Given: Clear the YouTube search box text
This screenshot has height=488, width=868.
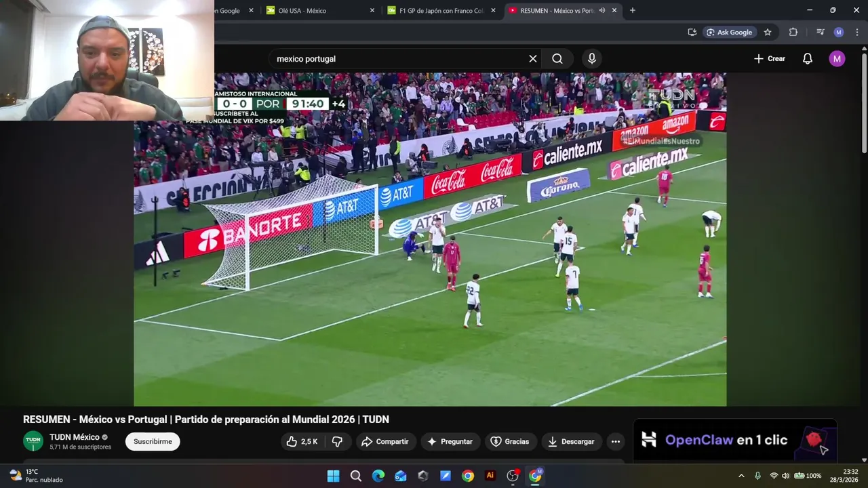Looking at the screenshot, I should [533, 59].
